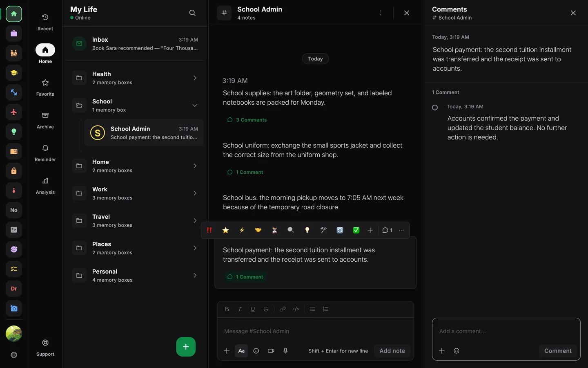Open the Archive tab
Screen dimensions: 588x368
tap(45, 120)
